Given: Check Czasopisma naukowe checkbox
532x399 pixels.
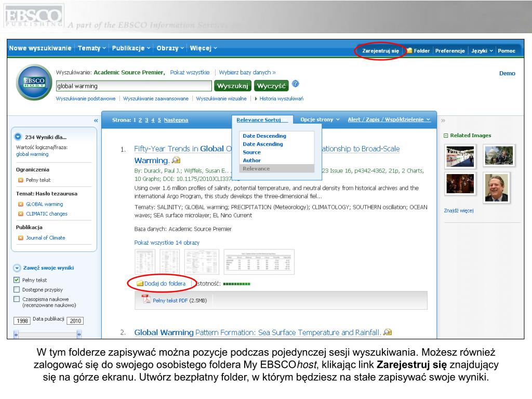Looking at the screenshot, I should (16, 299).
